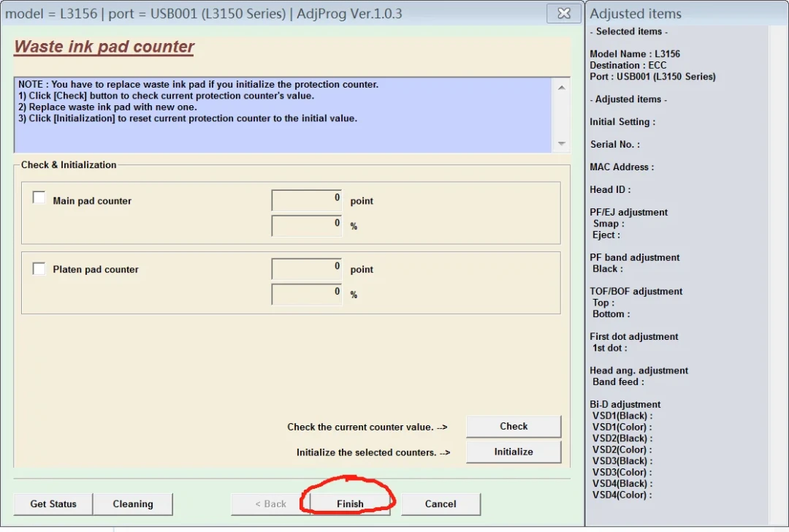Click the 'Serial No. :' entry
Screen dimensions: 789x532
point(615,145)
